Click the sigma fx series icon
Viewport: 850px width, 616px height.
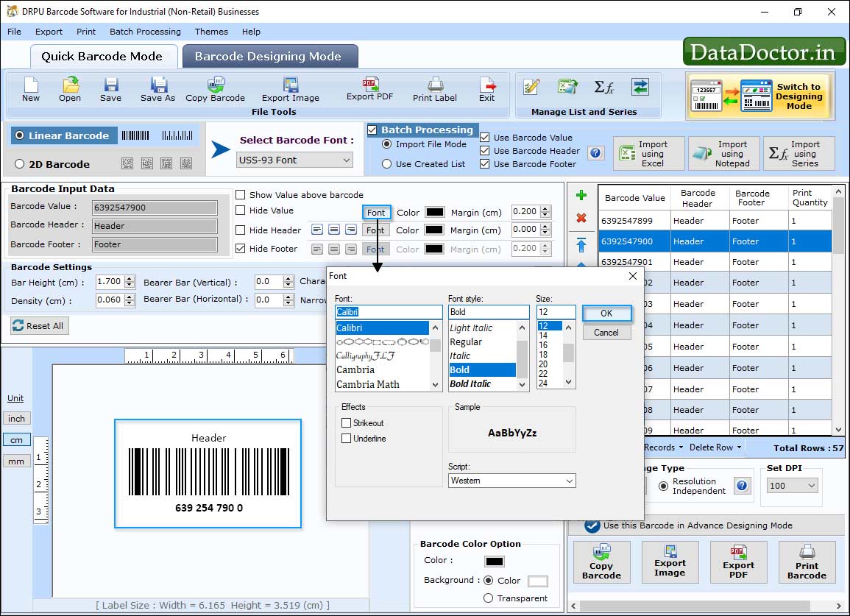click(604, 87)
